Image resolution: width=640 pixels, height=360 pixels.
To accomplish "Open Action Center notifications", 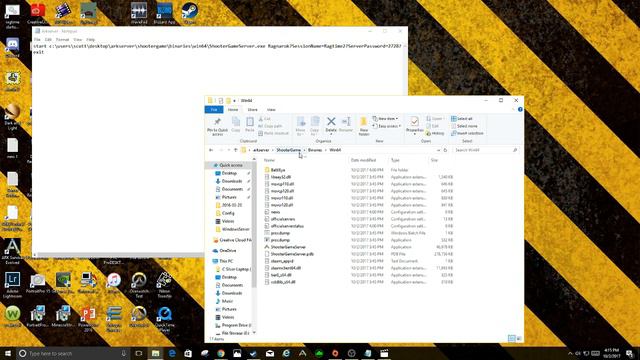I will (630, 353).
